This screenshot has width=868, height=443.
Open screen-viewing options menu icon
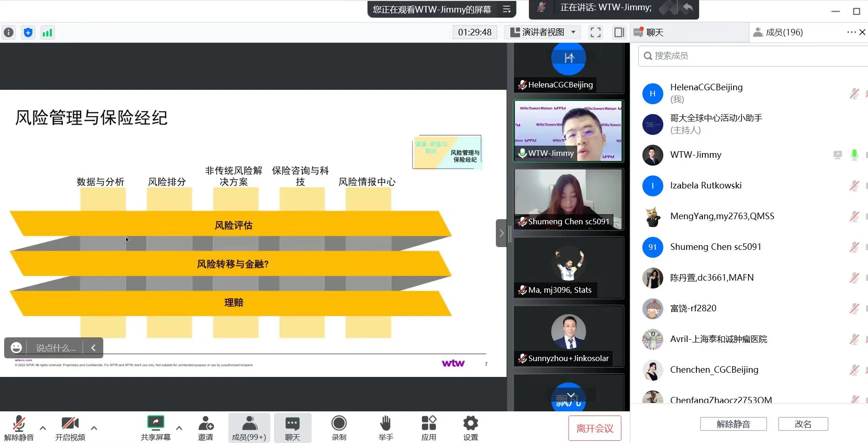507,9
